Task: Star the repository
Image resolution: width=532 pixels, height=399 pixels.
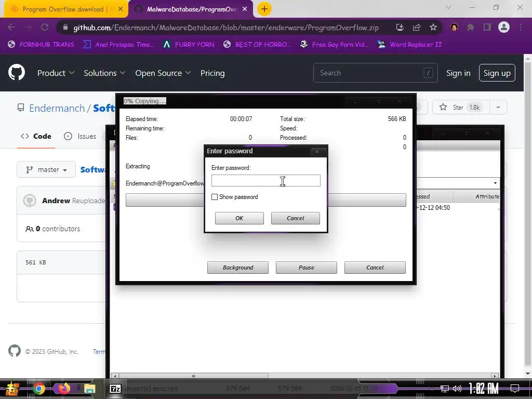Action: (461, 107)
